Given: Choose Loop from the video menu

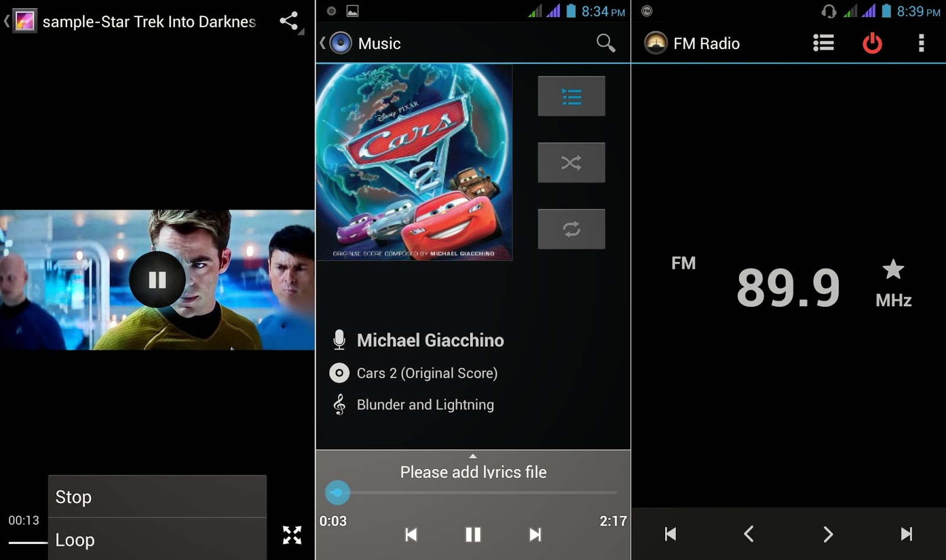Looking at the screenshot, I should tap(157, 539).
